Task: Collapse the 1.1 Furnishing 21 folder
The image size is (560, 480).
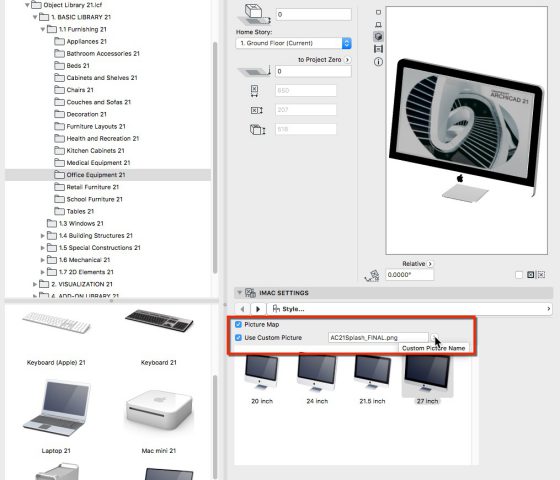Action: (x=42, y=29)
